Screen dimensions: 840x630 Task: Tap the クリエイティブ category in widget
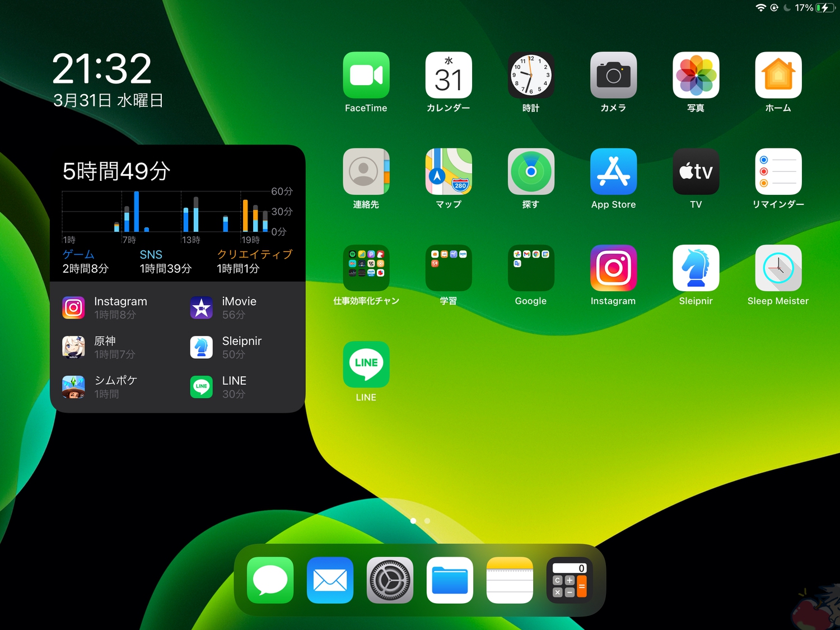(x=255, y=262)
